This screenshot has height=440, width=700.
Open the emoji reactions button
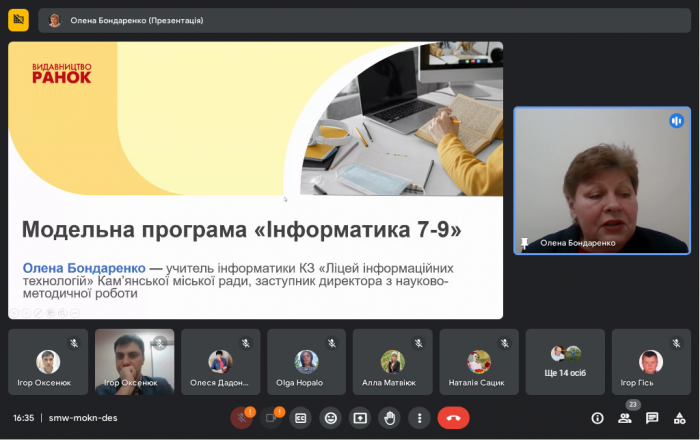click(330, 418)
